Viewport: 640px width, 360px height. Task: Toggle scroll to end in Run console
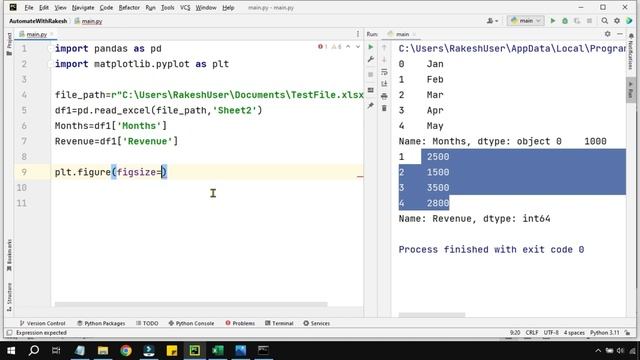click(384, 84)
